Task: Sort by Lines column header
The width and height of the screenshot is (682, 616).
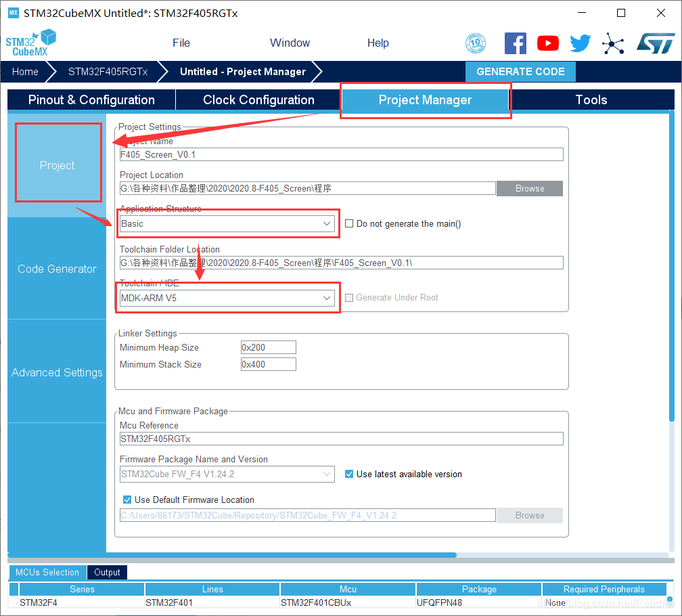Action: 212,589
